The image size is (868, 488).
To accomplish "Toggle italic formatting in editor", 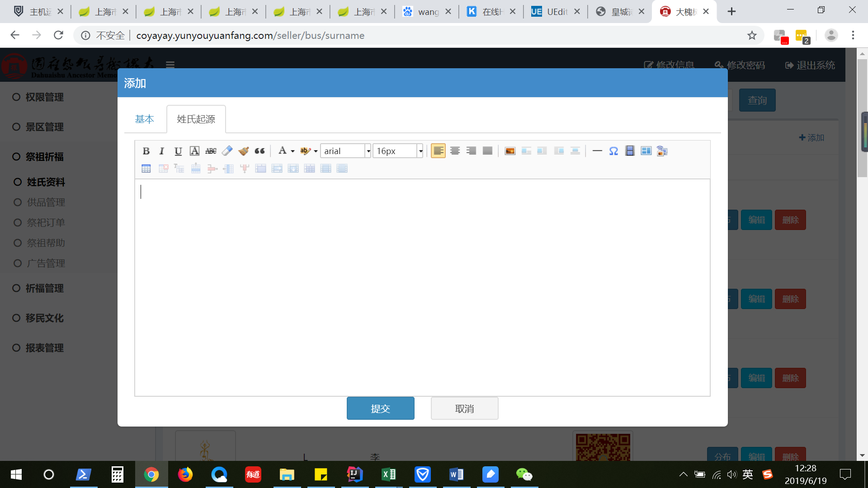I will (x=161, y=151).
